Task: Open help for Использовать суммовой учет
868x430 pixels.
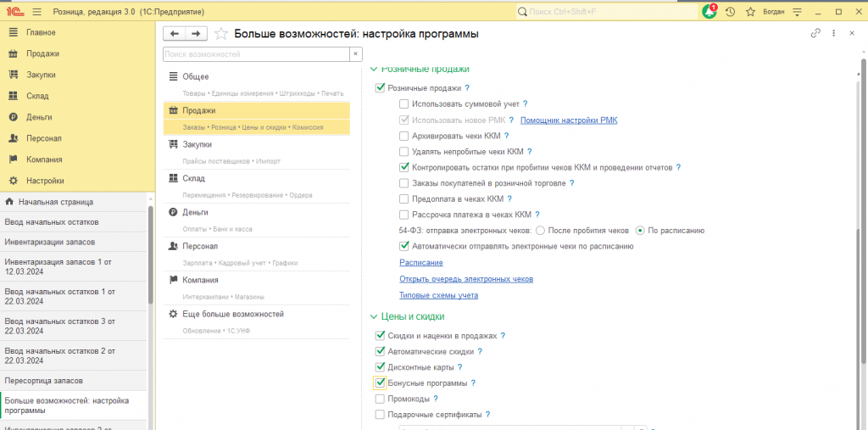Action: pyautogui.click(x=526, y=103)
